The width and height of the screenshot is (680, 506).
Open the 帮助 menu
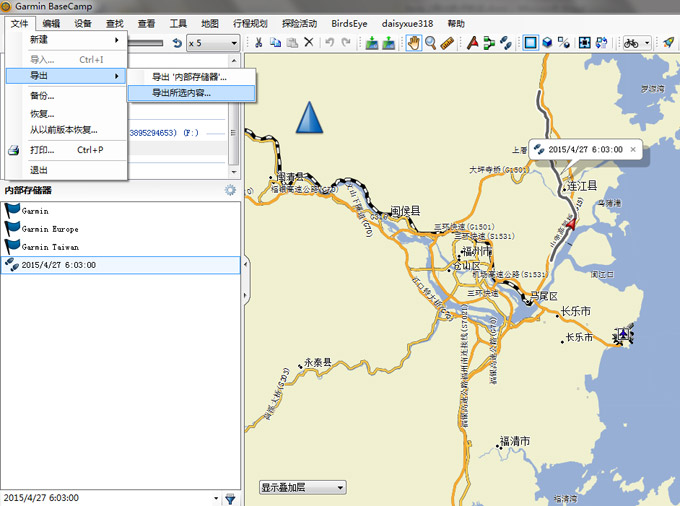456,23
